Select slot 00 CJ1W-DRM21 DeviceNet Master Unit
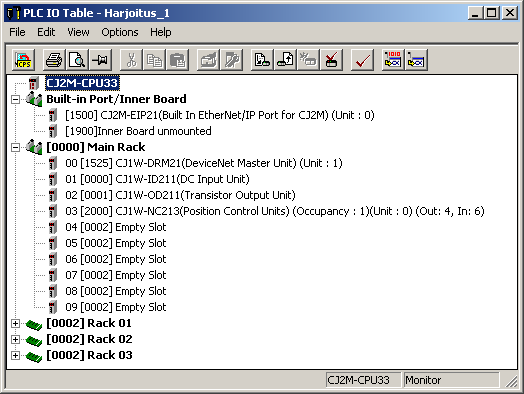 pos(204,163)
